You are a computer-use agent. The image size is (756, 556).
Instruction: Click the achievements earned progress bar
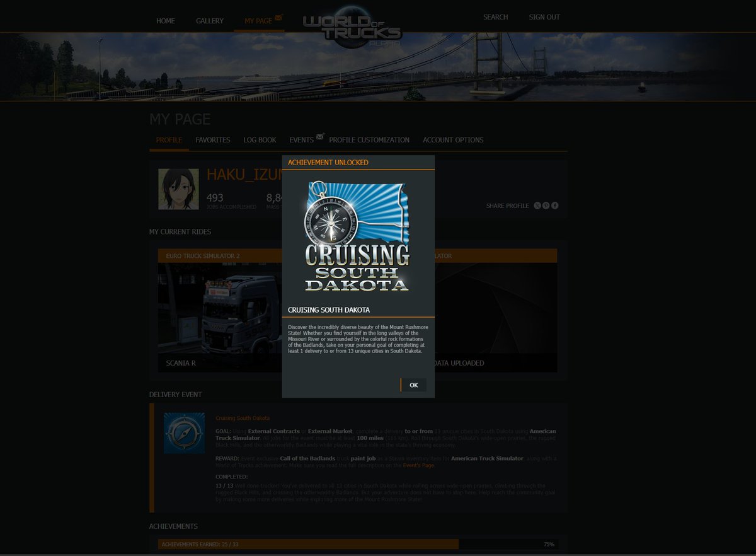tap(358, 544)
